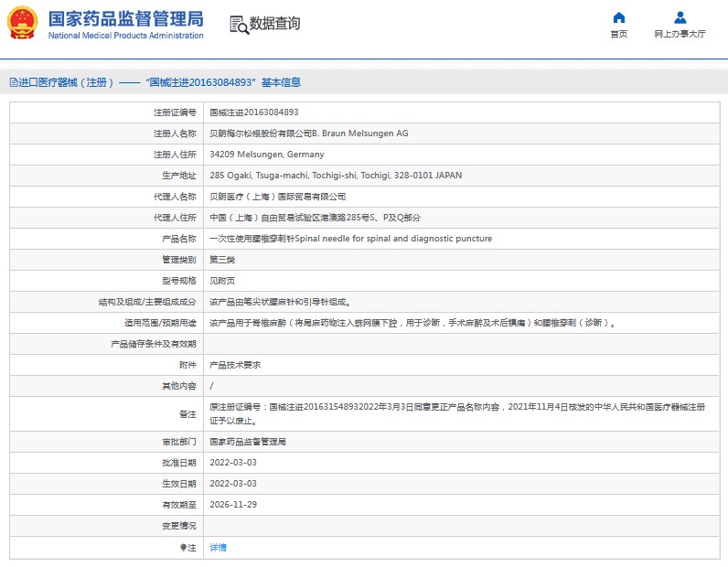Click the 生效日期 row label
Viewport: 728px width, 567px height.
click(x=179, y=484)
